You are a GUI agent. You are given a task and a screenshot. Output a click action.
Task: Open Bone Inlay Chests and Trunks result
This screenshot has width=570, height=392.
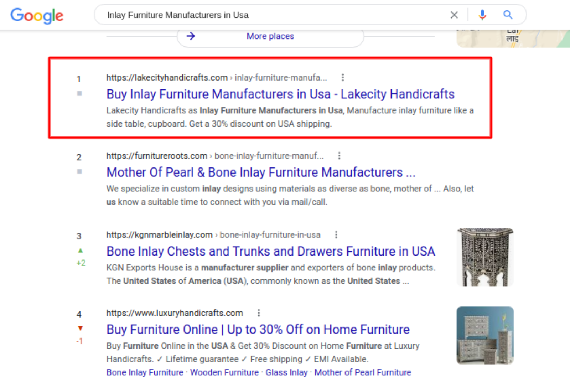pos(270,251)
